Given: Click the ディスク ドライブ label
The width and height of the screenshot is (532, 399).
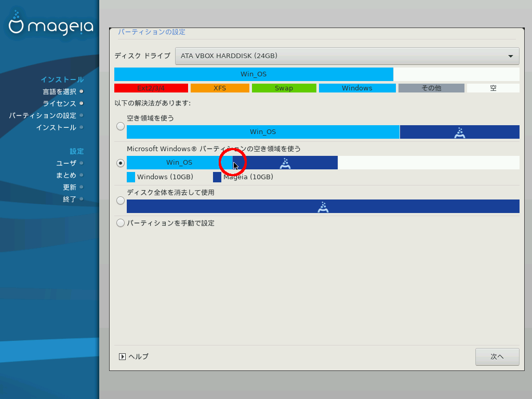Looking at the screenshot, I should coord(142,56).
